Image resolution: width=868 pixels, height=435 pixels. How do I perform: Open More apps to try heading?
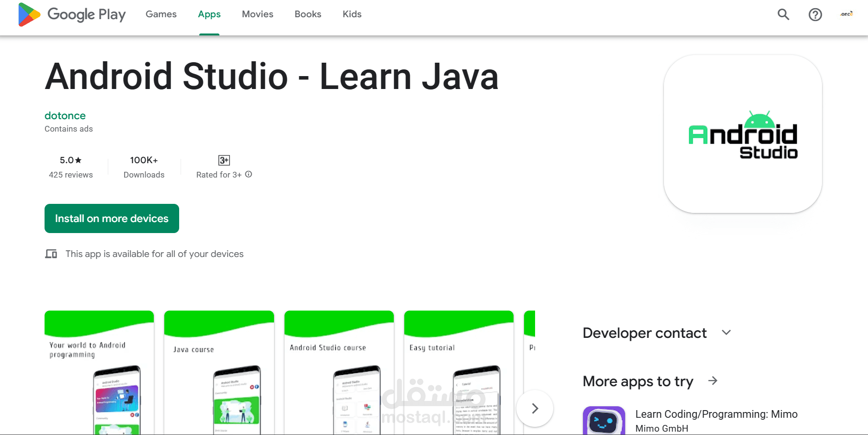pos(638,381)
